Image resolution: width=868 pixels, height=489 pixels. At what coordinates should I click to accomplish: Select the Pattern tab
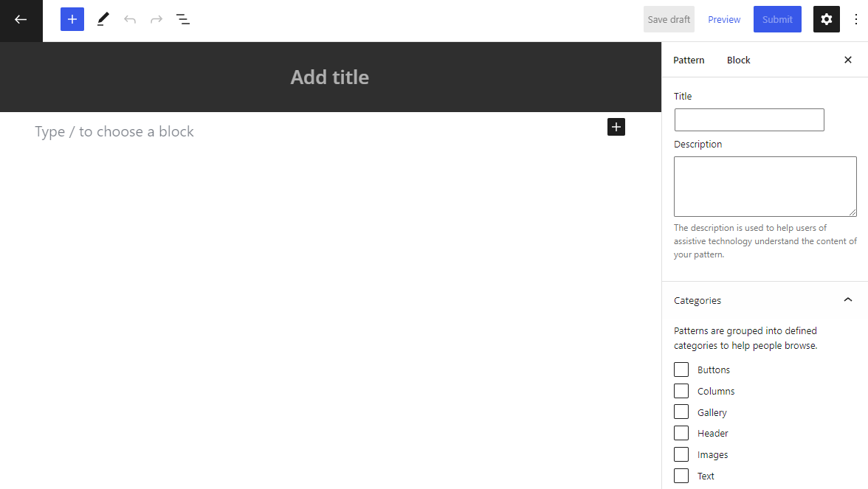tap(689, 60)
